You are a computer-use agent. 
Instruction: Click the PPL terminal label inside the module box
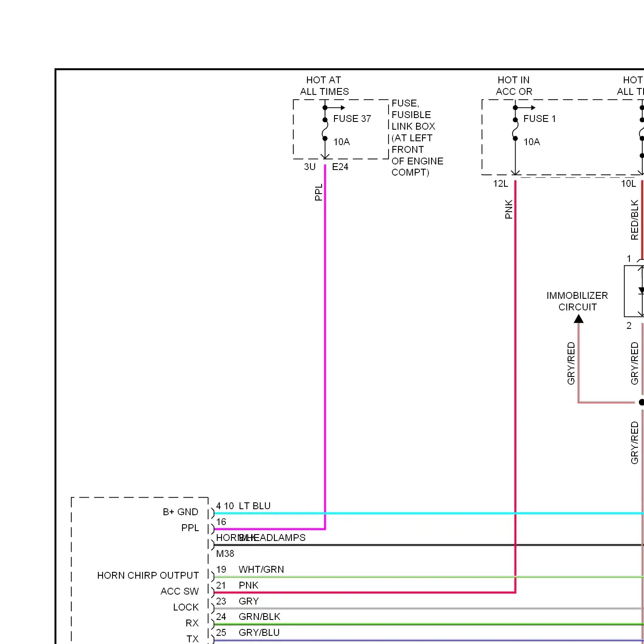pyautogui.click(x=190, y=528)
